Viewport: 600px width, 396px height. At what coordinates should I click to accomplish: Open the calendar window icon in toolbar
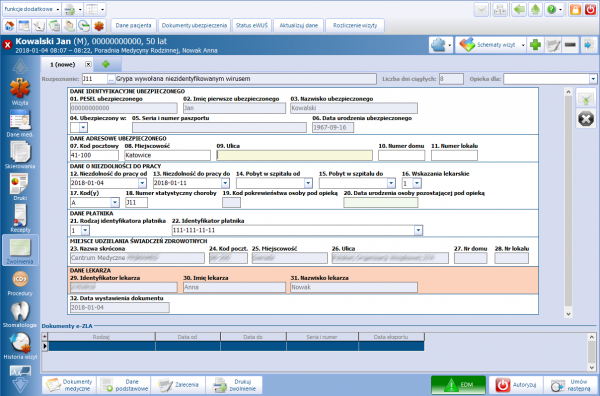[24, 26]
